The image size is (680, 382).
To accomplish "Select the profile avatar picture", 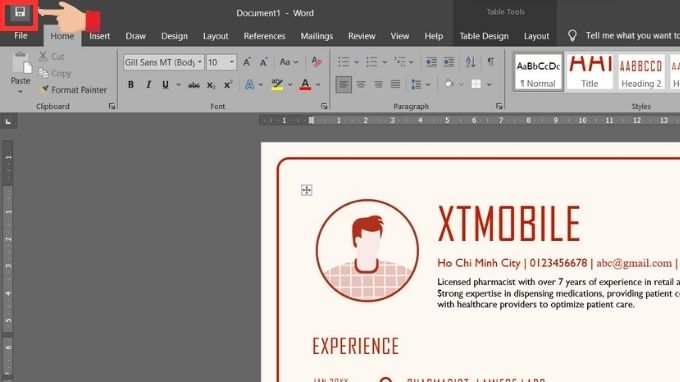I will point(367,250).
